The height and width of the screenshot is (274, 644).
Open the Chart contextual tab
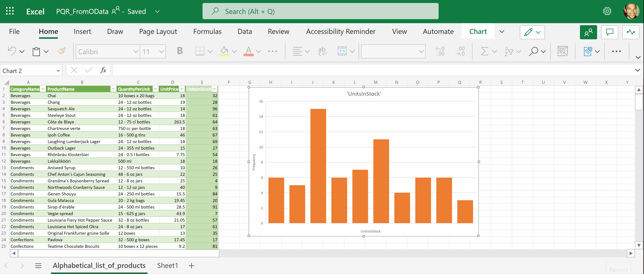478,31
